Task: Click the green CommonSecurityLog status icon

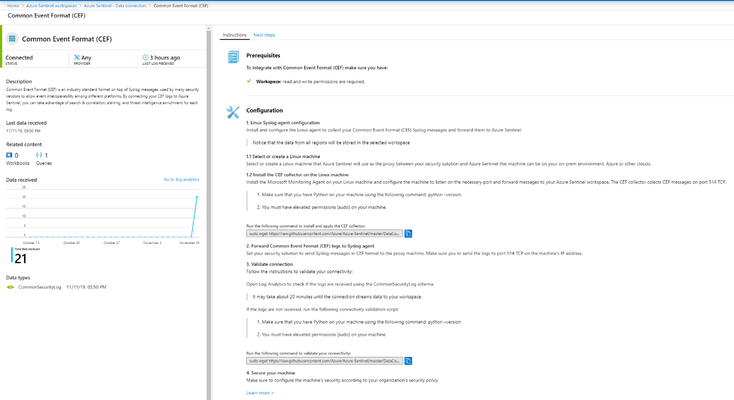Action: tap(10, 287)
